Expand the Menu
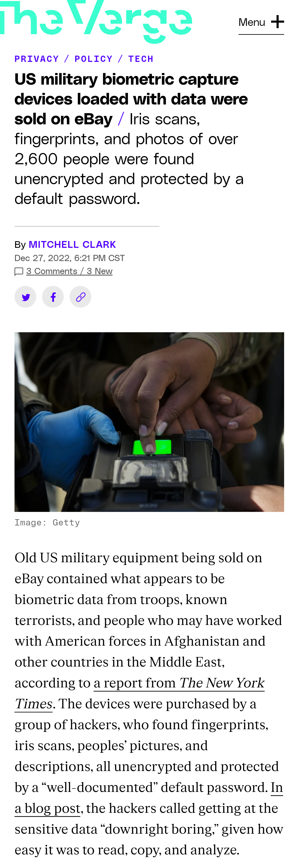This screenshot has height=868, width=298. 252,22
